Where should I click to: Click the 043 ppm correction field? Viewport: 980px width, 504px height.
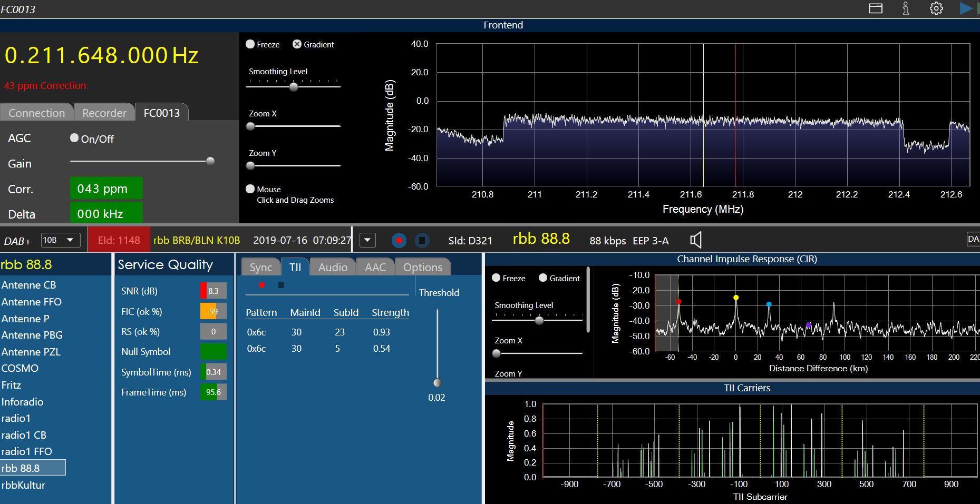click(106, 189)
